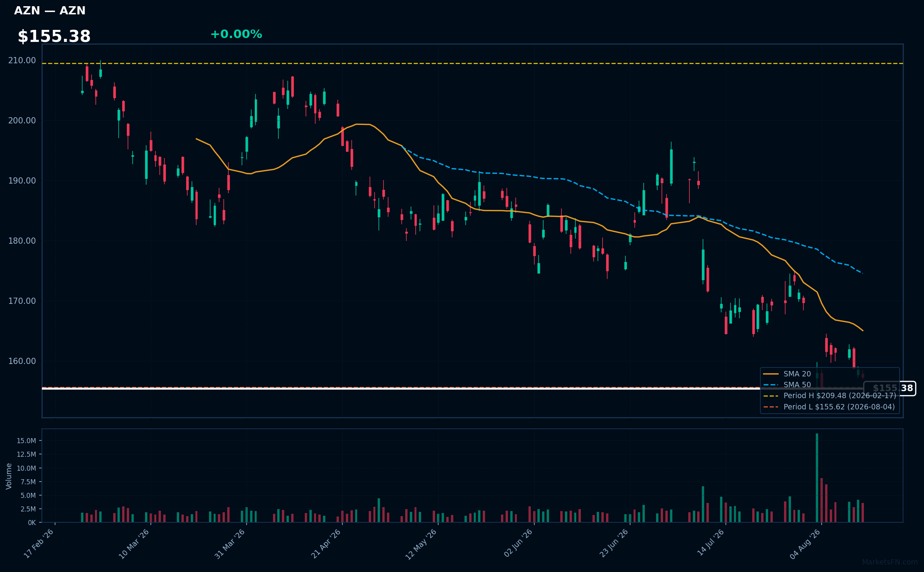Click the tallest volume bar in the volume panel
924x572 pixels.
[817, 478]
